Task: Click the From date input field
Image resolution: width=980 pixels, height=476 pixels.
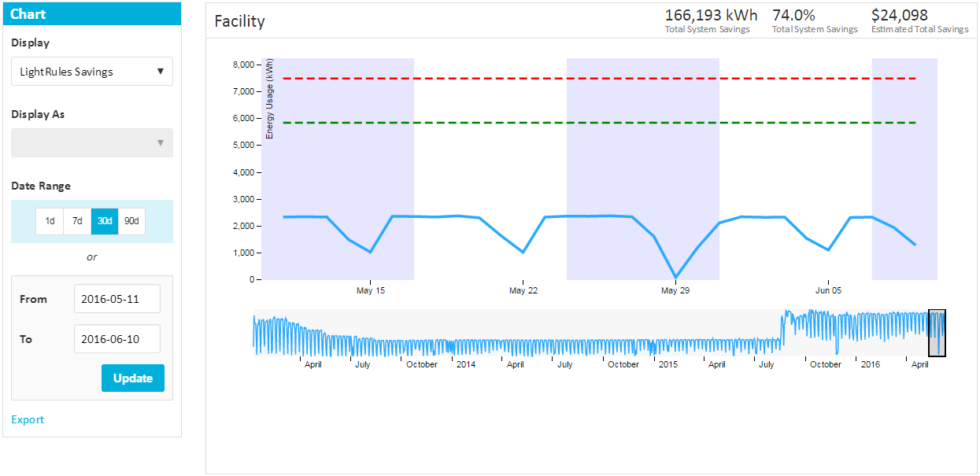Action: tap(117, 299)
